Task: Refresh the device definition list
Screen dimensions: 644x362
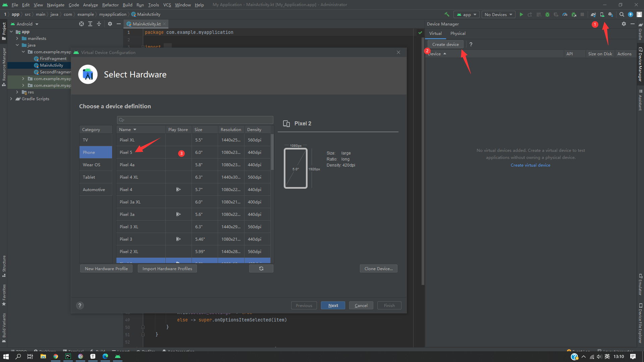Action: point(261,268)
